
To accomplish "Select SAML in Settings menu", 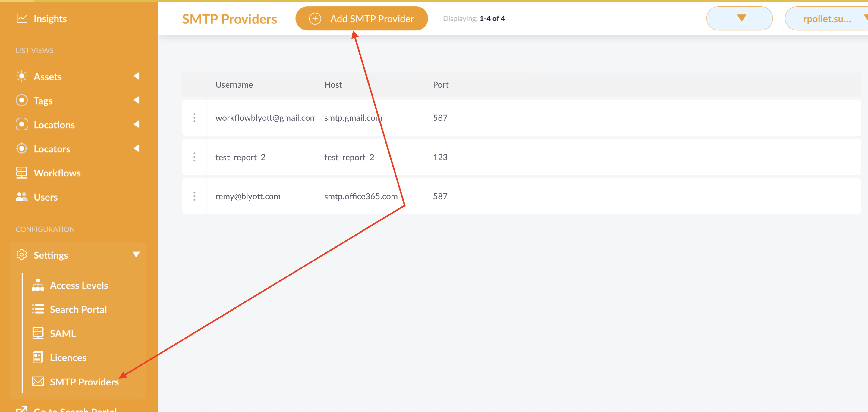I will [x=63, y=333].
